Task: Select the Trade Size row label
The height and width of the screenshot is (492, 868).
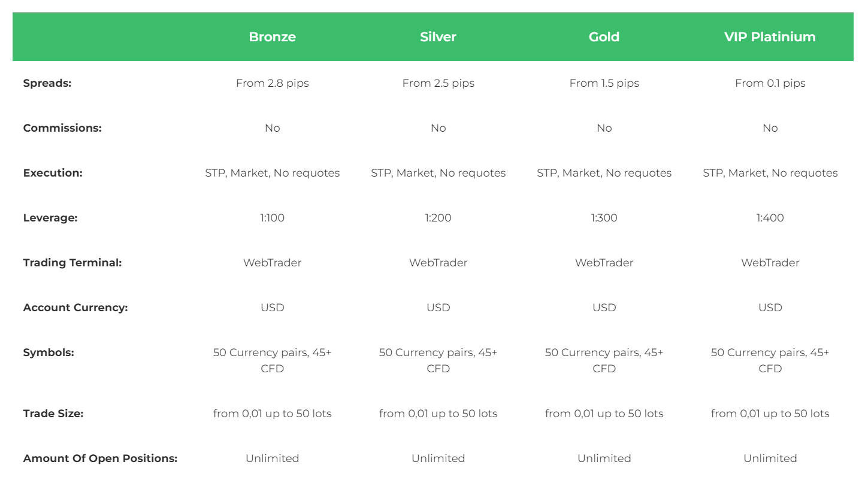Action: click(53, 414)
